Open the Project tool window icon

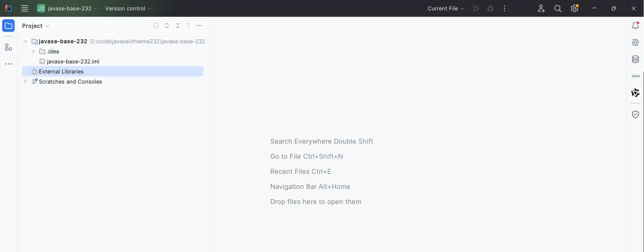(8, 26)
